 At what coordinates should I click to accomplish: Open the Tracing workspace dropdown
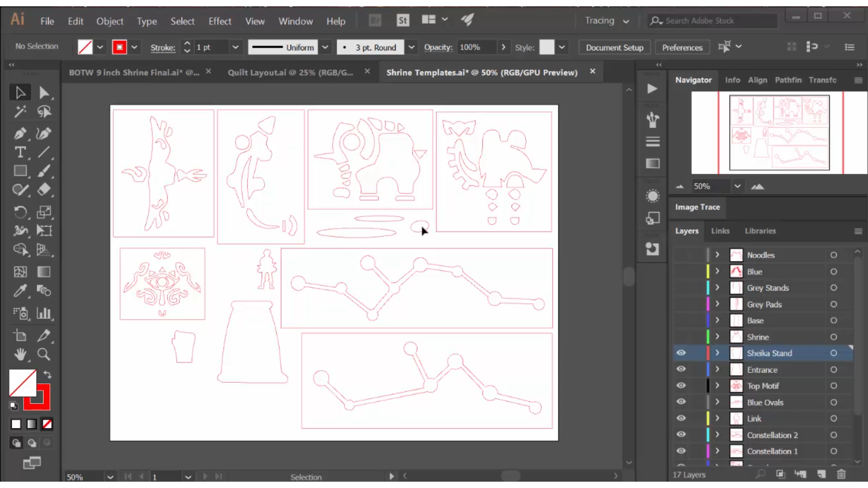(607, 21)
